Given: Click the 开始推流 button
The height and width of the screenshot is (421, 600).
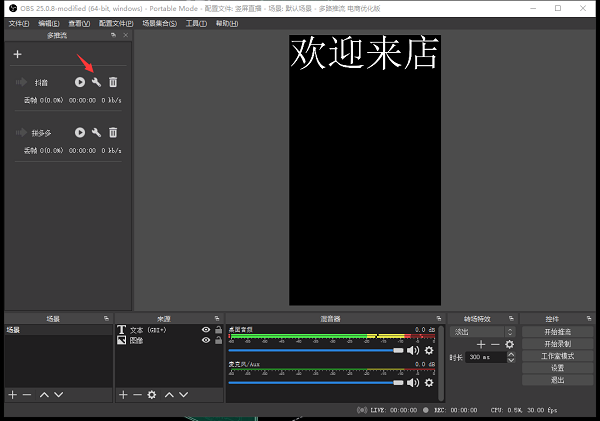Looking at the screenshot, I should [x=557, y=331].
